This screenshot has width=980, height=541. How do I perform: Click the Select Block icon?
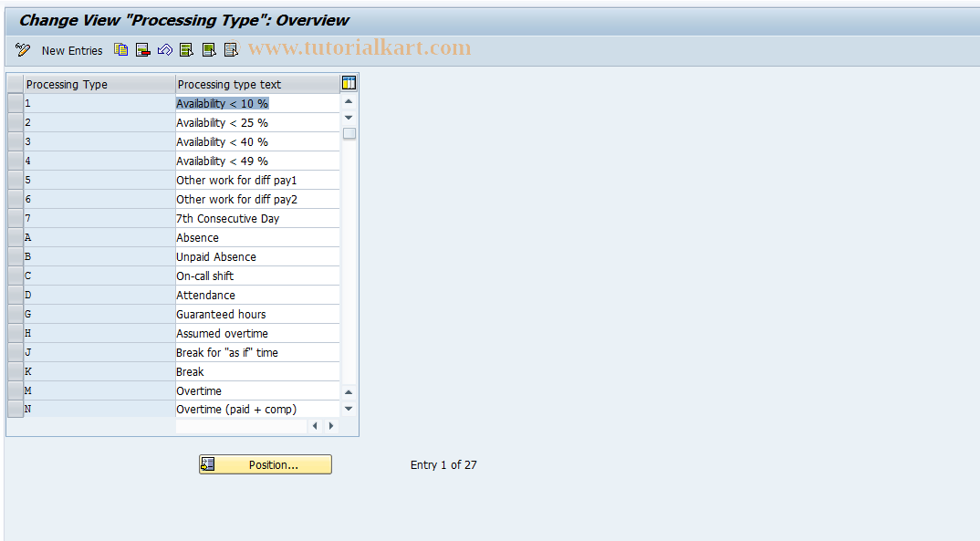[x=209, y=50]
